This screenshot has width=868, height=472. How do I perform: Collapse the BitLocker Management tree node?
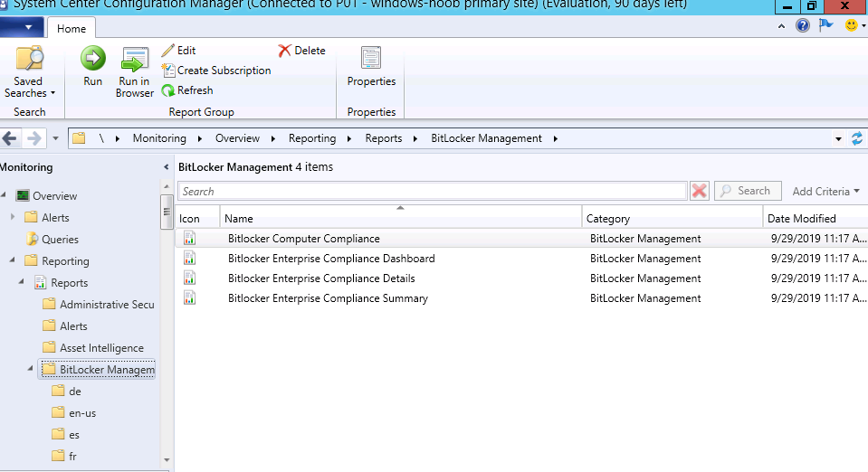[x=31, y=369]
